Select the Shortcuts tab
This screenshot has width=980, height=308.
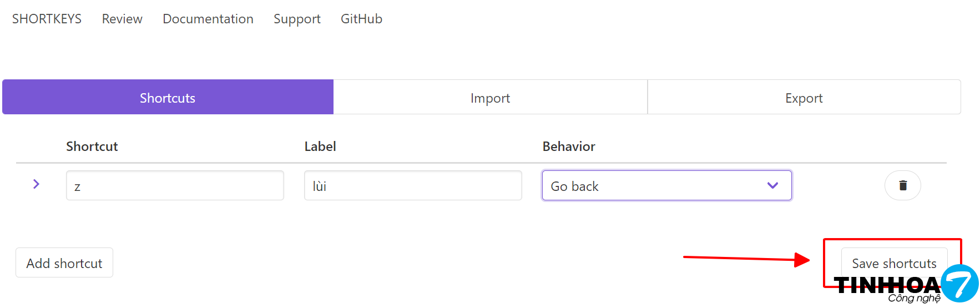point(168,98)
